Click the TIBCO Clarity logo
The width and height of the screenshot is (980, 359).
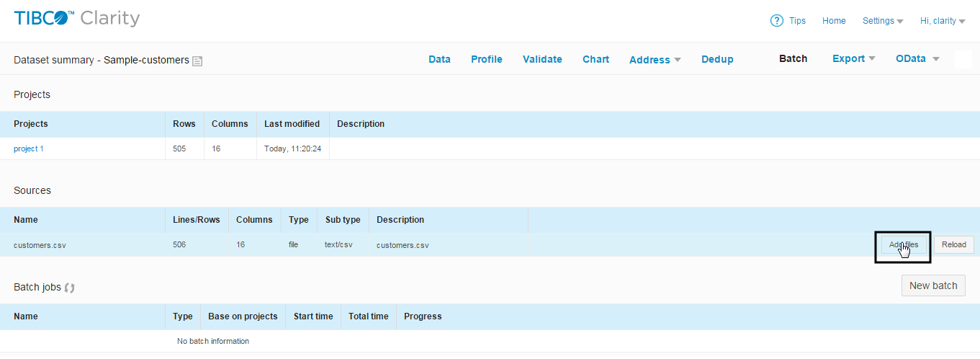(x=77, y=19)
